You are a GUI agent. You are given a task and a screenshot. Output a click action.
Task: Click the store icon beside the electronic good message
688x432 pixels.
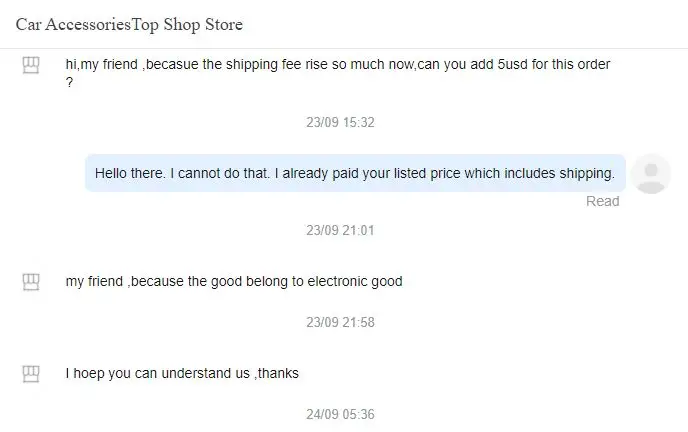tap(31, 282)
